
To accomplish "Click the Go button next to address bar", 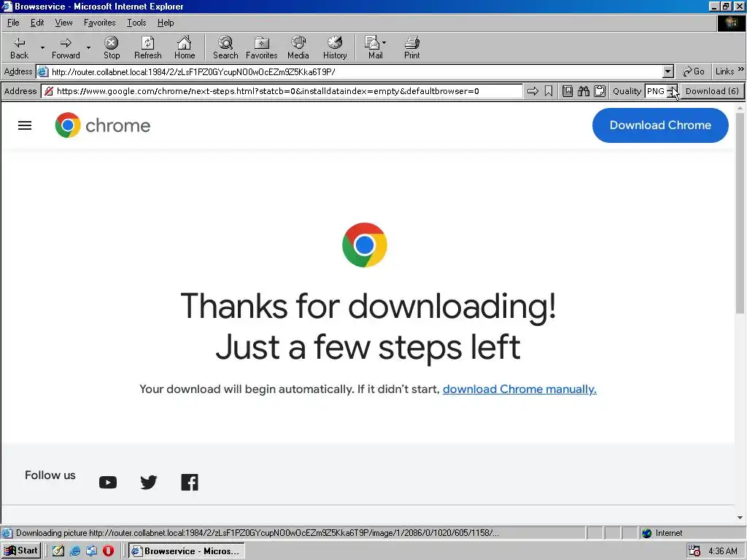I will (694, 71).
